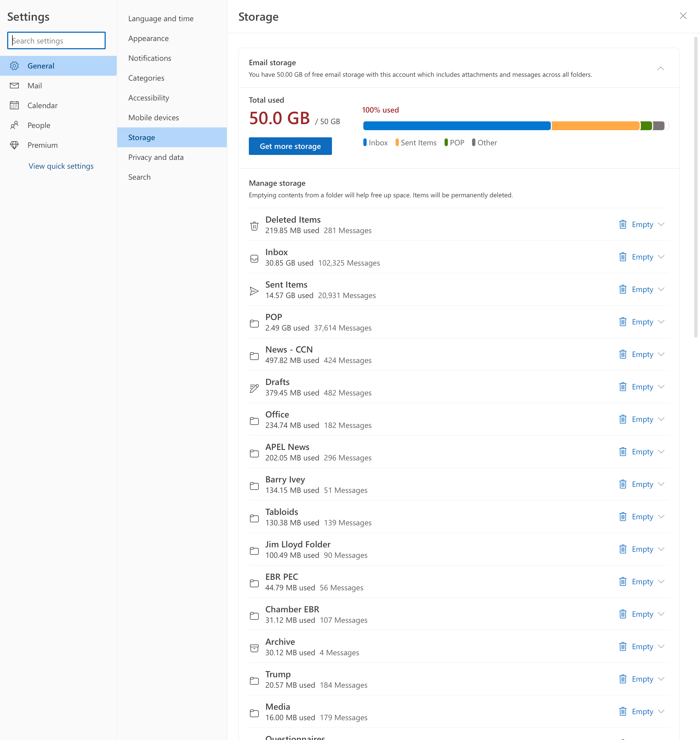Click the Sent Items arrow icon

254,291
